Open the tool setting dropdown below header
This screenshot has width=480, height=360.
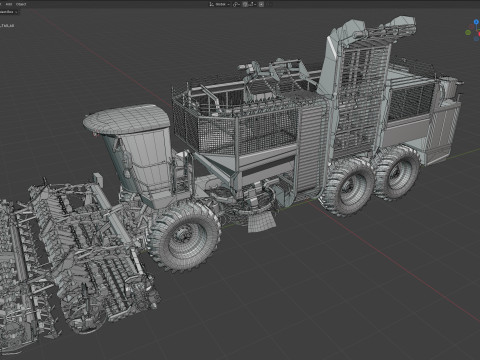pos(8,12)
